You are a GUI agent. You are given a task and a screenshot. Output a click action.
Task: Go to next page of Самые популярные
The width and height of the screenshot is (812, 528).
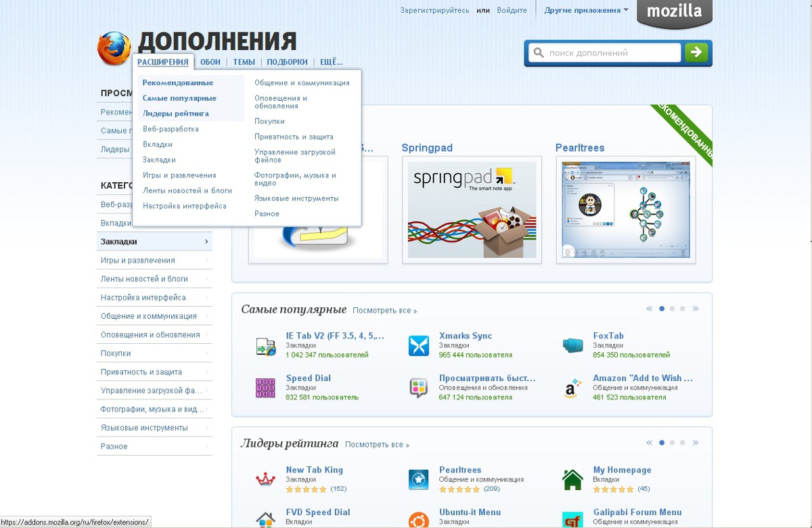point(696,309)
